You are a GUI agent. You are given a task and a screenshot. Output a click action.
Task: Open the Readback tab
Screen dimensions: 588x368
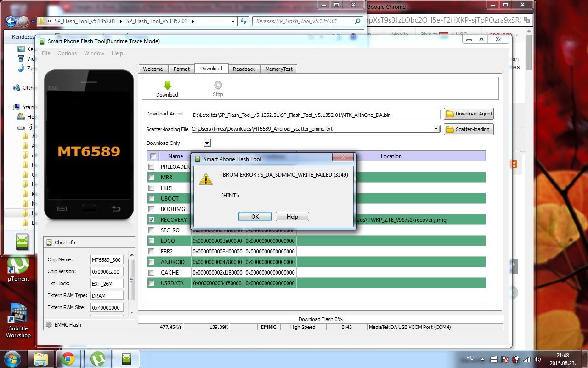tap(244, 69)
